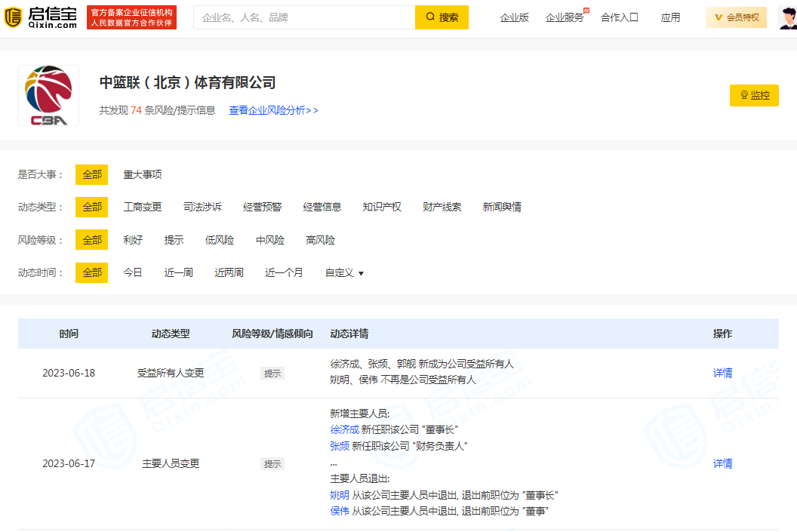
Task: Click the 提示 risk level tag on 2023-06-17 row
Action: tap(272, 463)
